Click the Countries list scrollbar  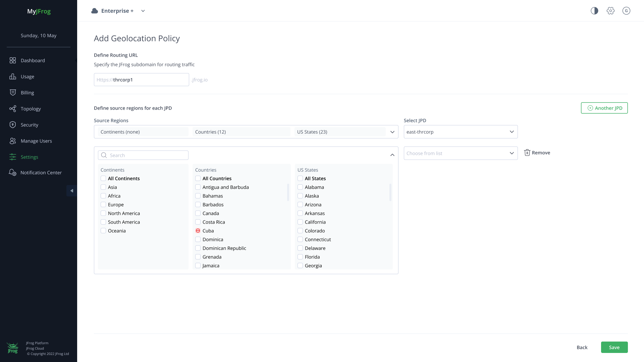[x=288, y=192]
